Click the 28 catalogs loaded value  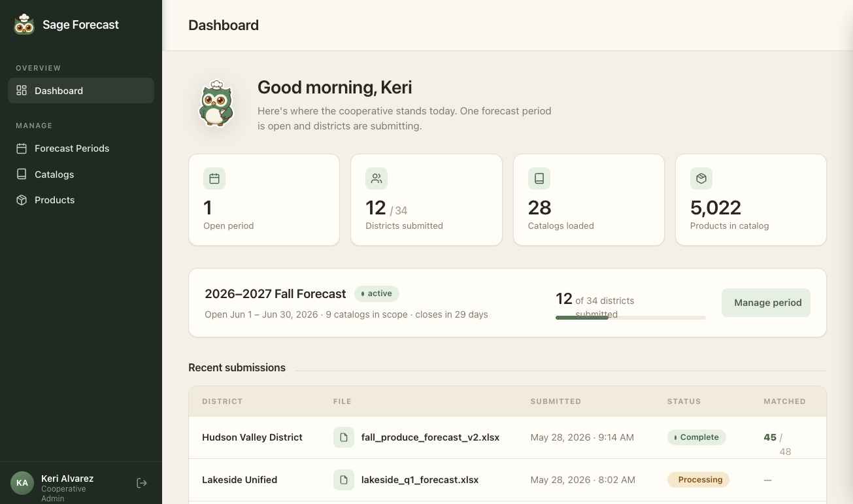click(x=539, y=208)
